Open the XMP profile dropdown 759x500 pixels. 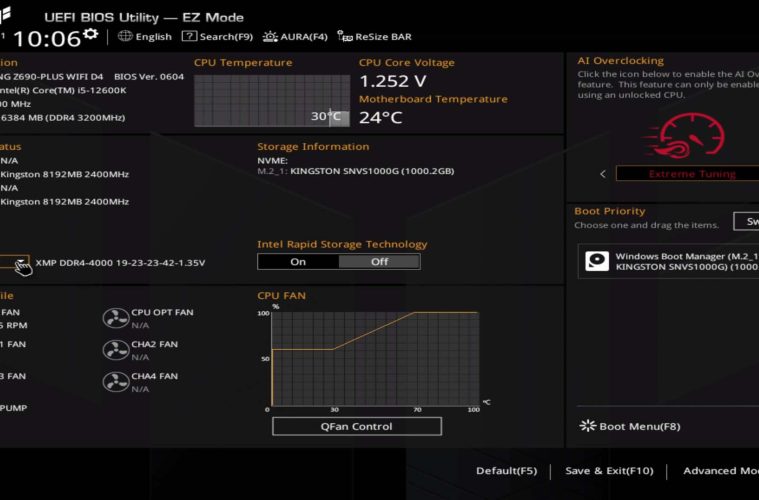15,262
